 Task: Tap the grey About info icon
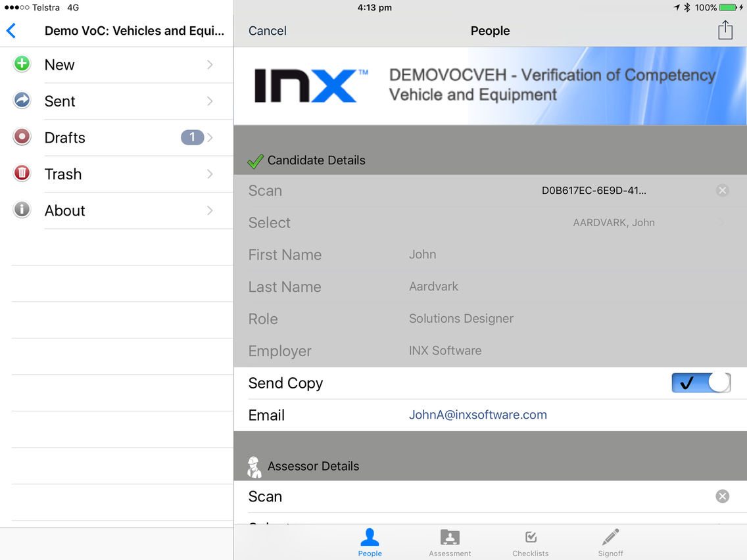coord(22,210)
